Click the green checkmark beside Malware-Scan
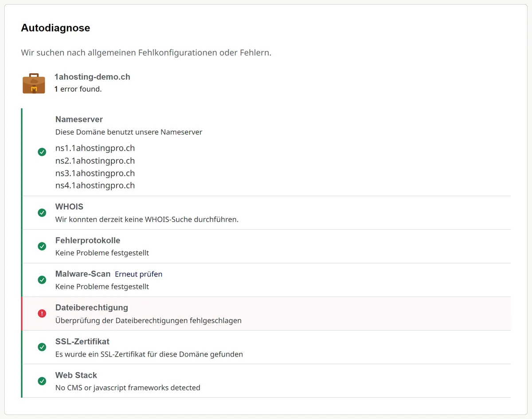532x419 pixels. click(42, 280)
